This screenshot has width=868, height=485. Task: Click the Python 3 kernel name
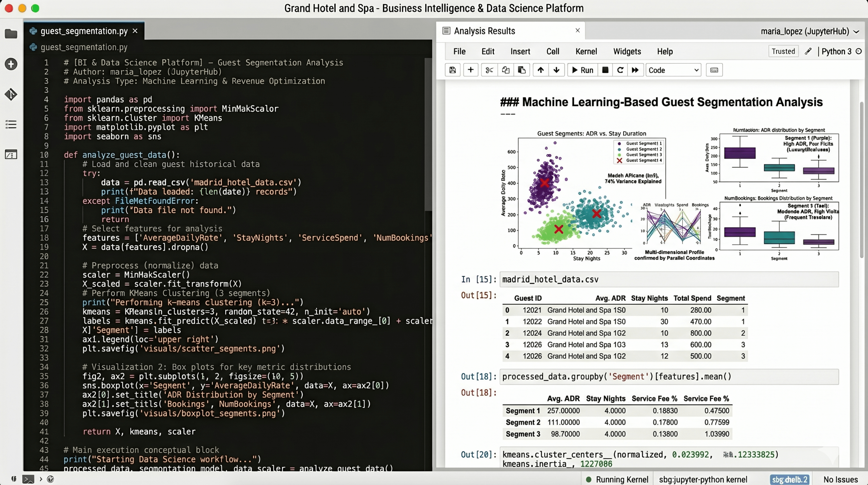tap(836, 52)
